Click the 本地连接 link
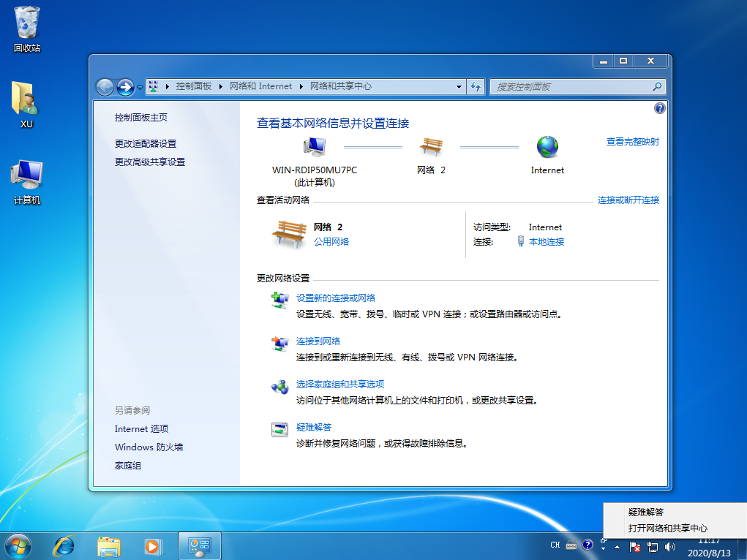The image size is (747, 560). coord(548,241)
